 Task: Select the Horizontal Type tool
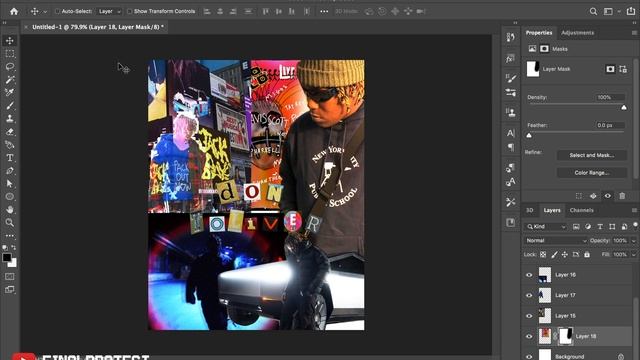coord(10,158)
